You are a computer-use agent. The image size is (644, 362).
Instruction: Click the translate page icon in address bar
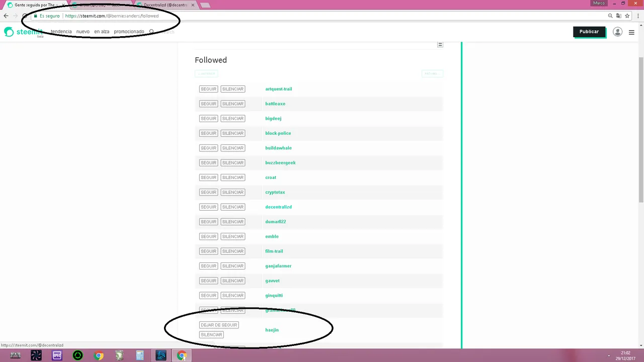click(618, 16)
